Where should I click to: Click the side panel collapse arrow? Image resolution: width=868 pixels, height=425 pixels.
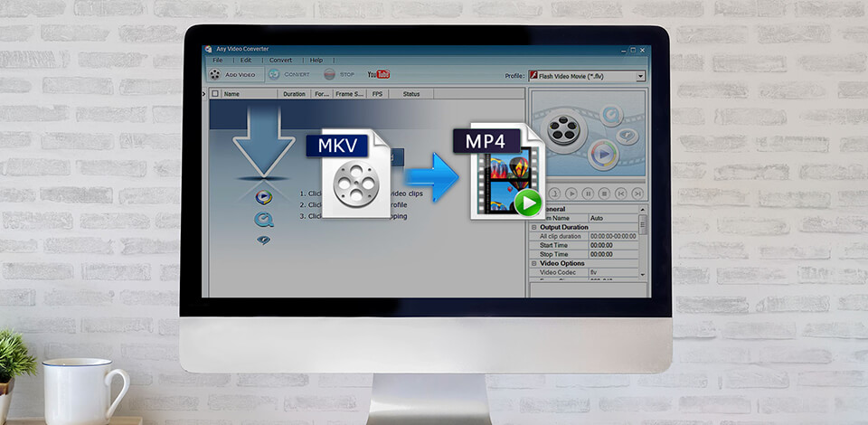click(204, 93)
